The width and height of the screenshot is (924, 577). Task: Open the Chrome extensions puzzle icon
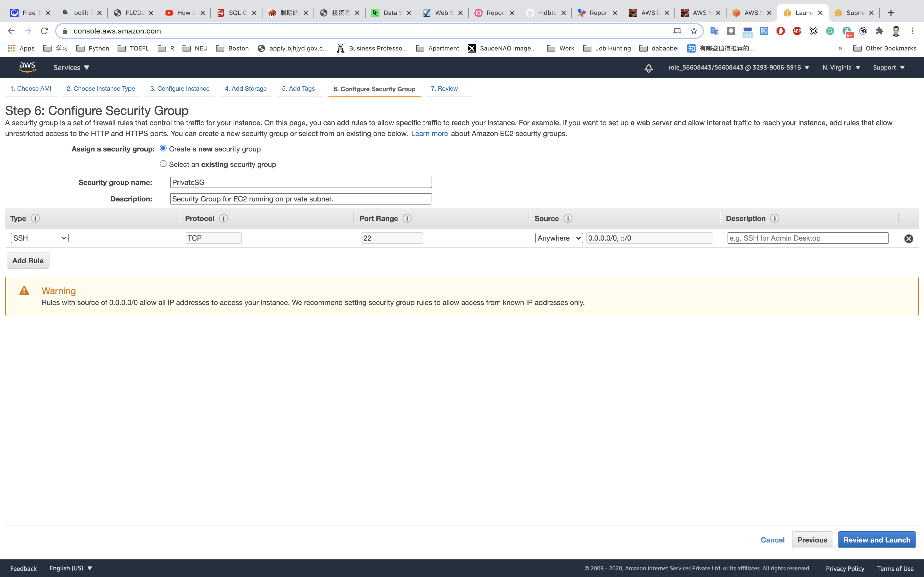click(879, 31)
